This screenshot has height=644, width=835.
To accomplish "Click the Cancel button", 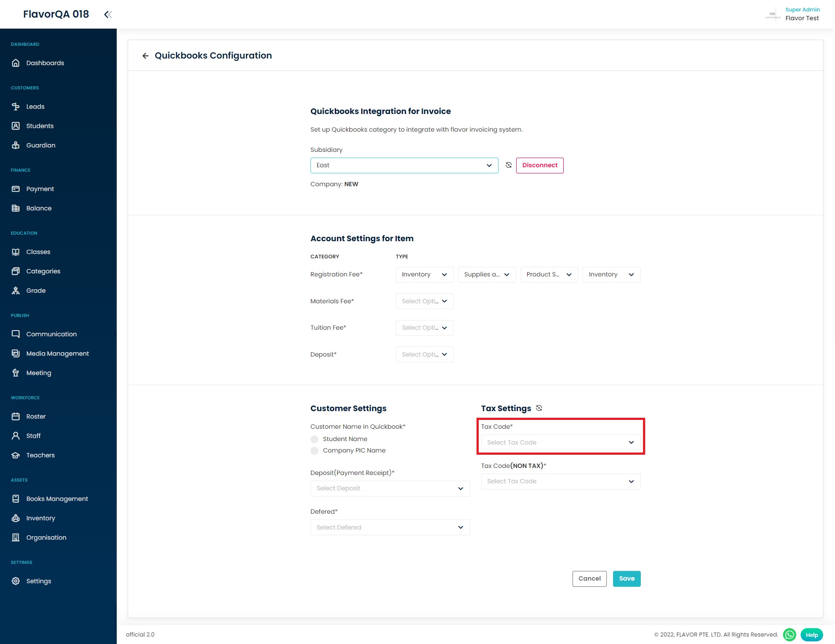I will coord(589,579).
